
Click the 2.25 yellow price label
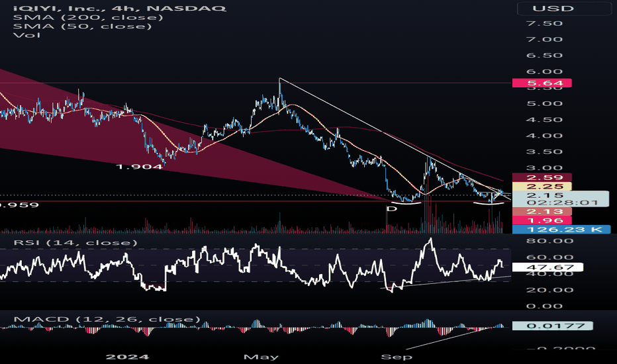point(542,187)
